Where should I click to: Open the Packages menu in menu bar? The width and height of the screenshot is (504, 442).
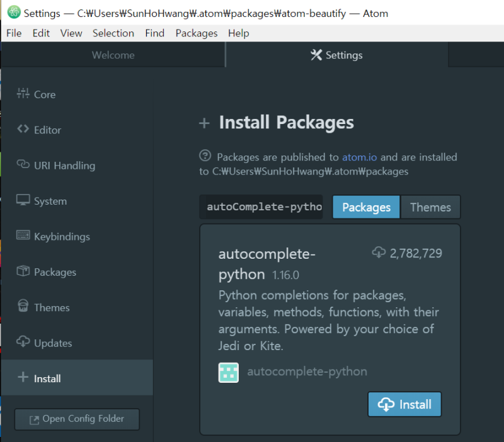197,33
